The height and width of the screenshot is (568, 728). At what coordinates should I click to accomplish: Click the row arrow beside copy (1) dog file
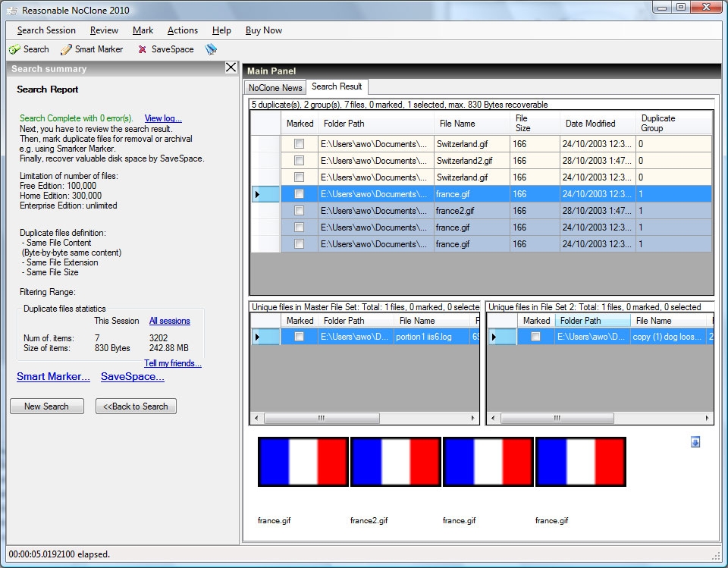[x=494, y=337]
